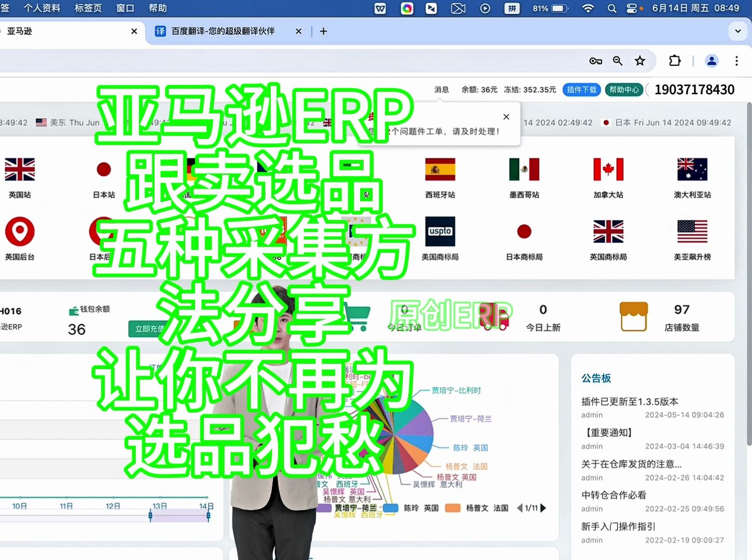Click the 插件下载 button
The width and height of the screenshot is (752, 560).
(x=582, y=90)
